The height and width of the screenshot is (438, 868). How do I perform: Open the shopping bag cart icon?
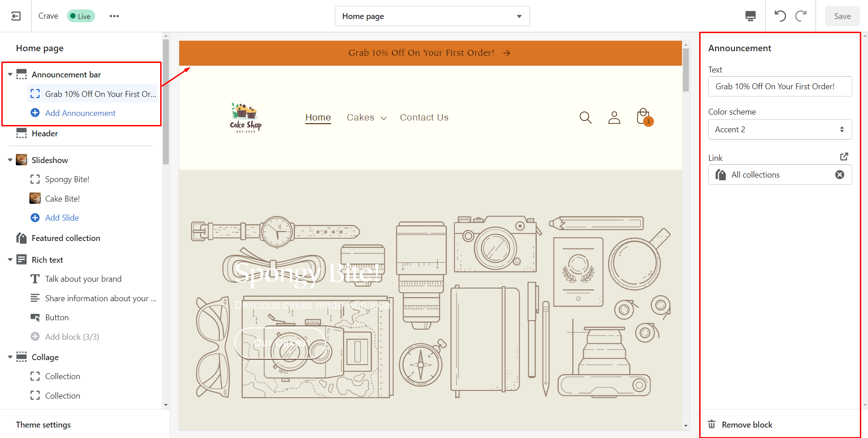(x=644, y=117)
